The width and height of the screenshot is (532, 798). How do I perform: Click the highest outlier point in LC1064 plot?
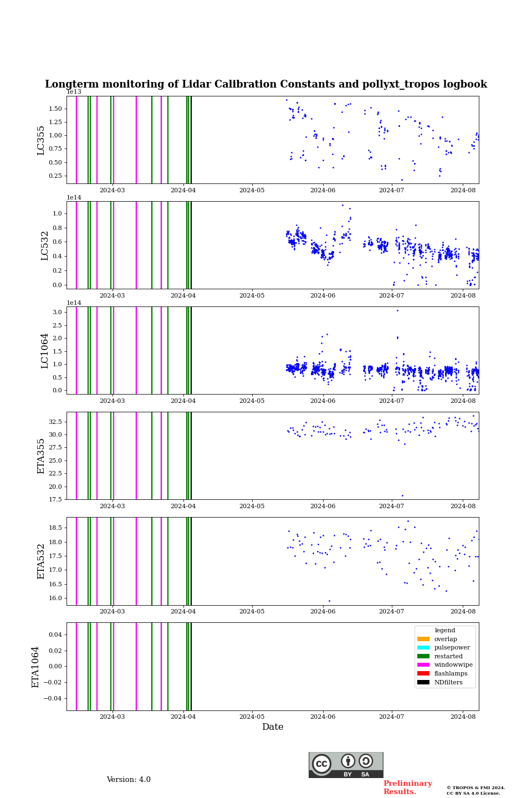coord(397,310)
